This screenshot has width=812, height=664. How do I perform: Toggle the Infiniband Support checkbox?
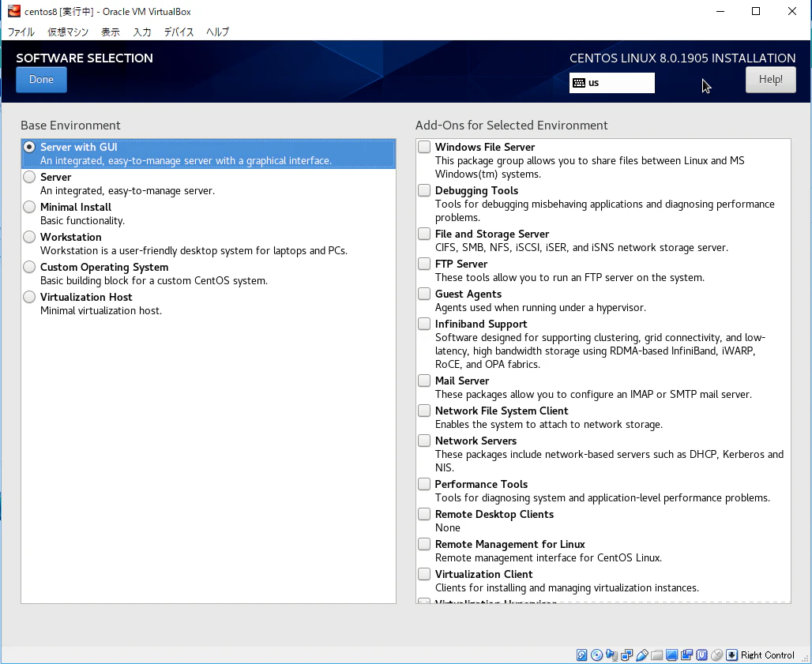click(x=424, y=324)
